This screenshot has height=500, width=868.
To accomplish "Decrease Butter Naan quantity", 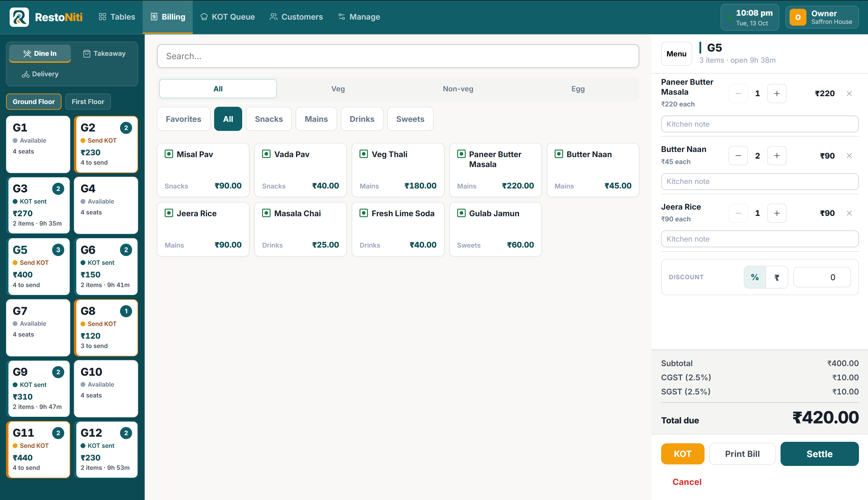I will tap(738, 156).
